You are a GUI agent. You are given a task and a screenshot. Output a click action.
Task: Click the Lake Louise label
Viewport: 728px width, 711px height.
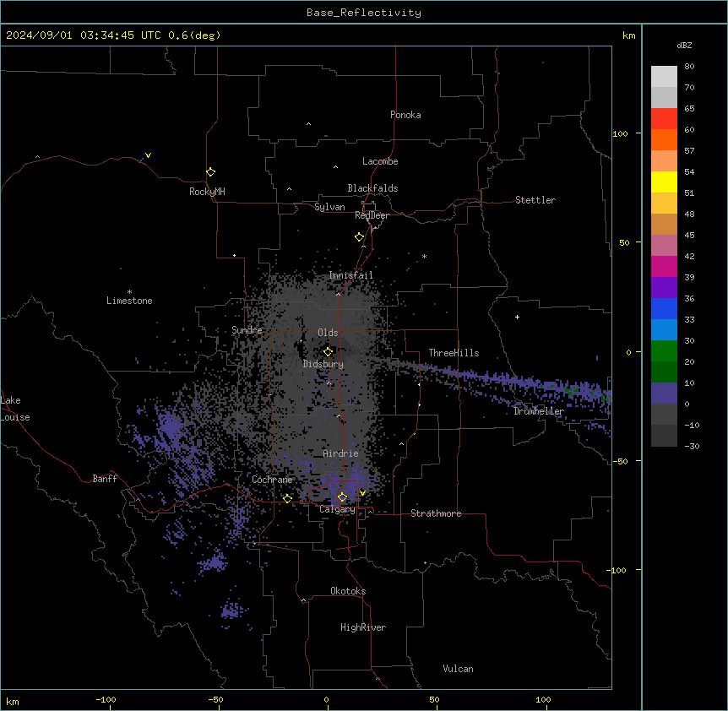tap(15, 409)
